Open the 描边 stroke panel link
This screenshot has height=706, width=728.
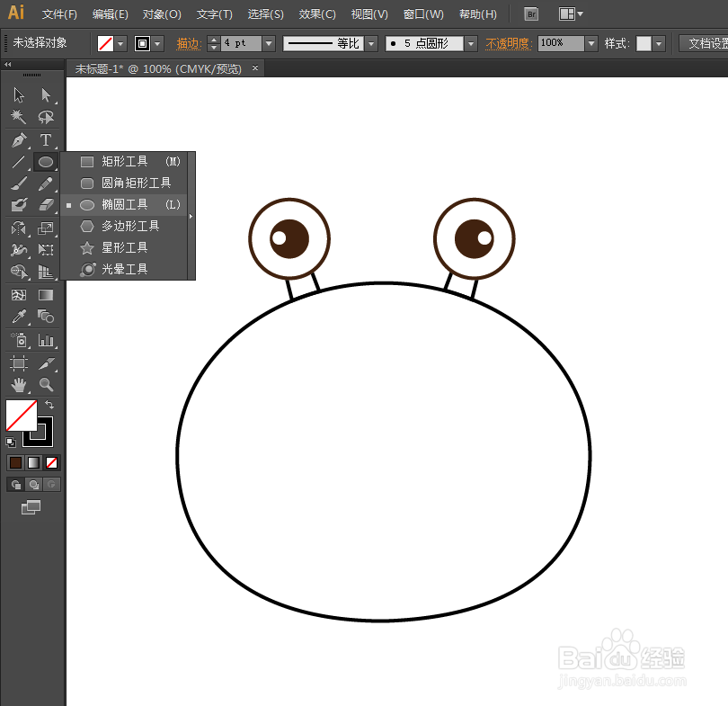coord(189,44)
